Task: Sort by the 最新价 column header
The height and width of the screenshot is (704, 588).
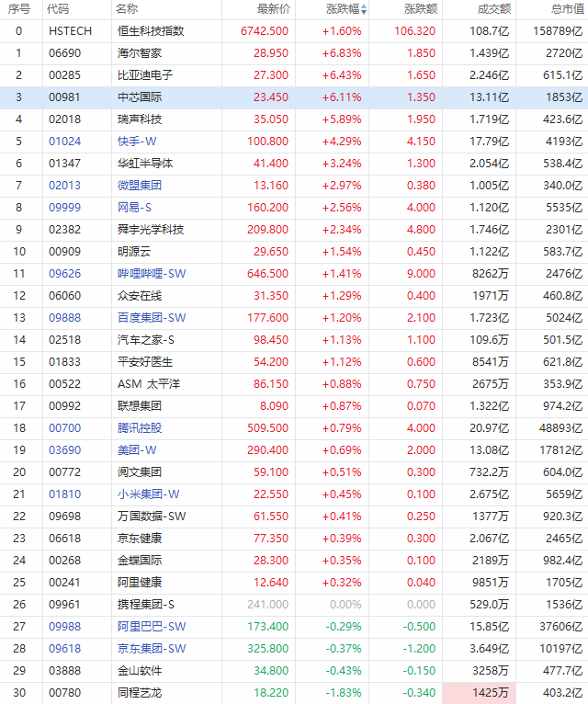Action: click(274, 9)
